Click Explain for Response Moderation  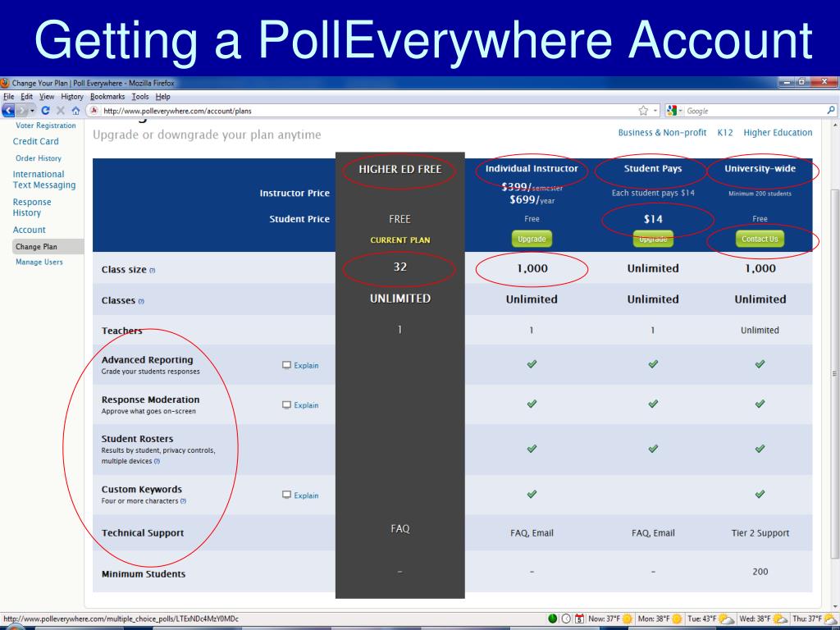pos(300,405)
